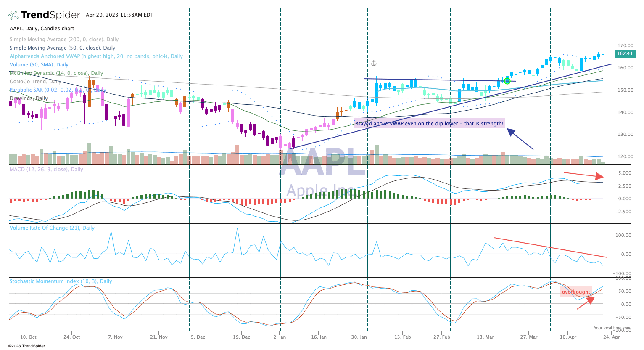644x350 pixels.
Task: Click the TrendSpider logo icon
Action: click(x=13, y=15)
